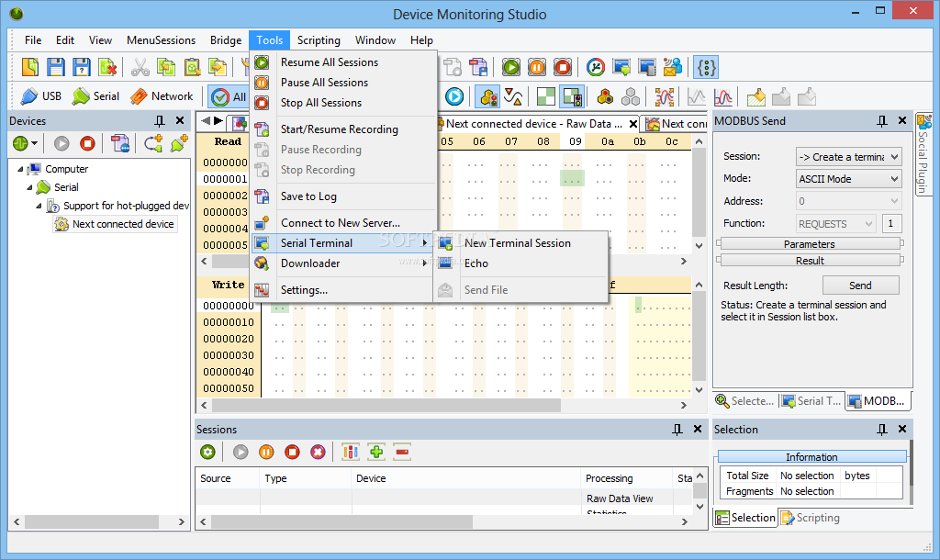The width and height of the screenshot is (940, 560).
Task: Open the Bridge menu
Action: 226,40
